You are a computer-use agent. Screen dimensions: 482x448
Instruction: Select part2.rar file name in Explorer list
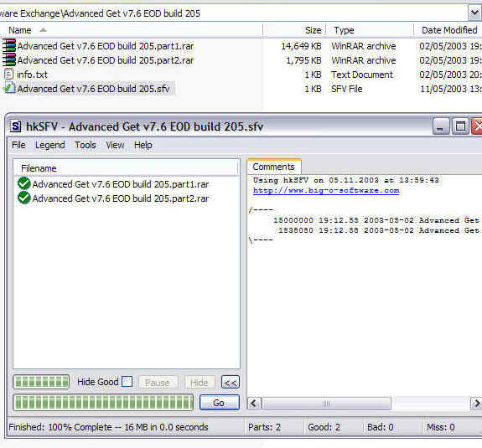(x=106, y=60)
